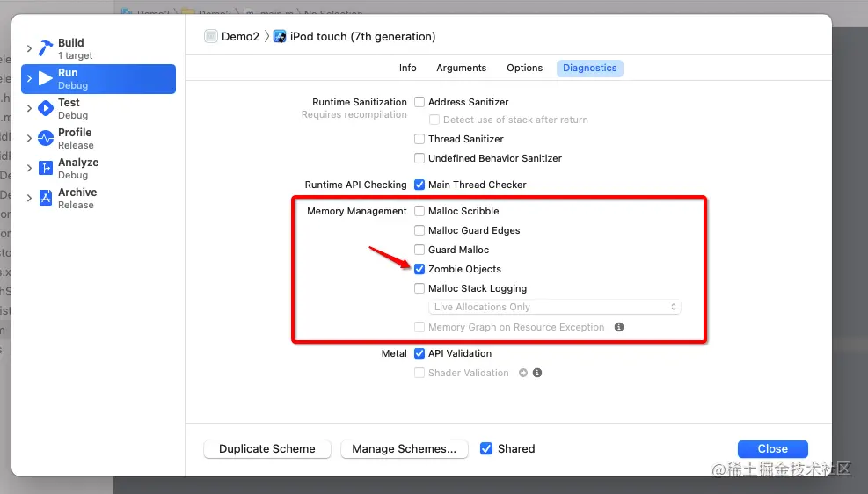Click the Build hammer icon
Viewport: 868px width, 494px height.
tap(46, 48)
